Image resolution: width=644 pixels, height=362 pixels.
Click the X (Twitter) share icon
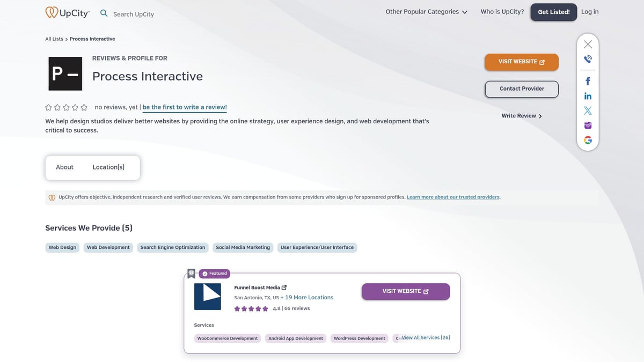pyautogui.click(x=588, y=110)
